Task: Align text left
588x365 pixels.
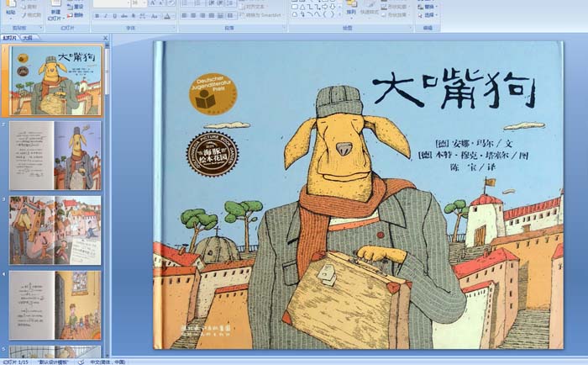Action: (184, 15)
